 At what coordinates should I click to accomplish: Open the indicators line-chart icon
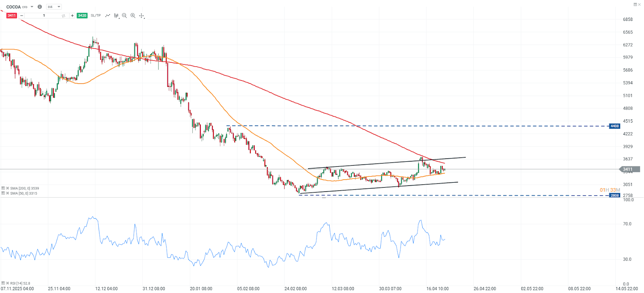coord(107,16)
